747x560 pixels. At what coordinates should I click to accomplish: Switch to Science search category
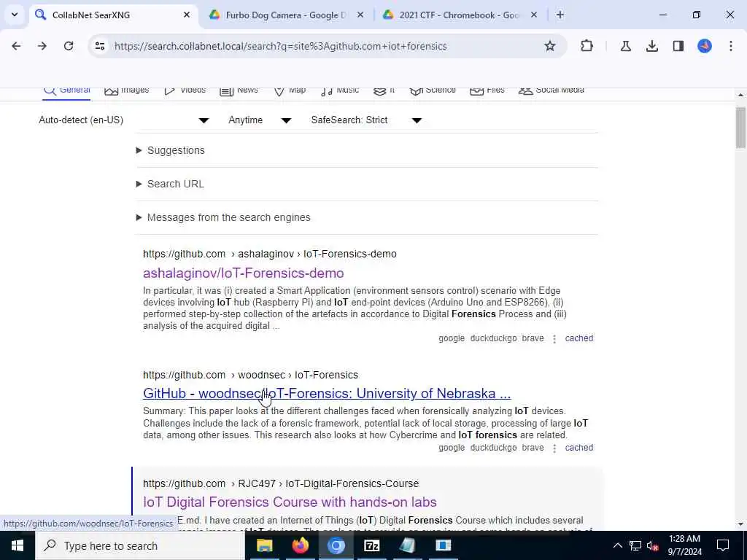433,90
